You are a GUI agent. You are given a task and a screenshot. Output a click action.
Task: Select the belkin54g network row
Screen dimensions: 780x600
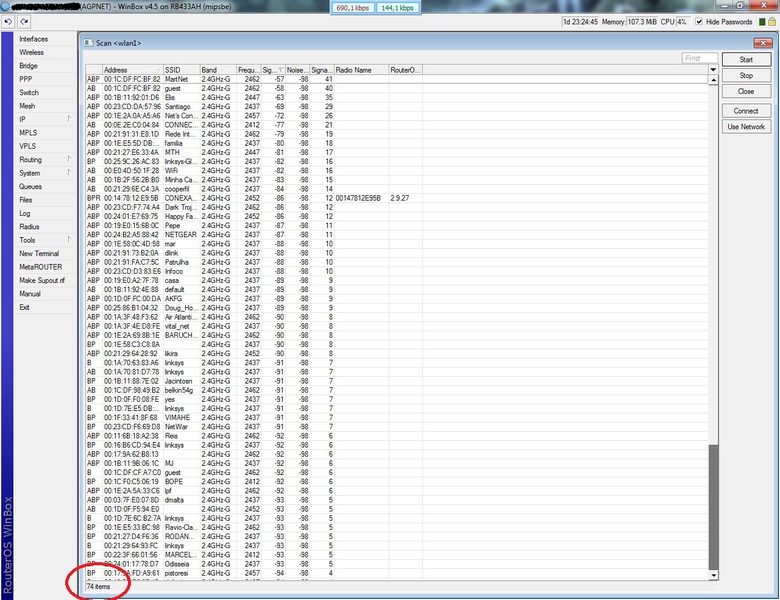(396, 390)
